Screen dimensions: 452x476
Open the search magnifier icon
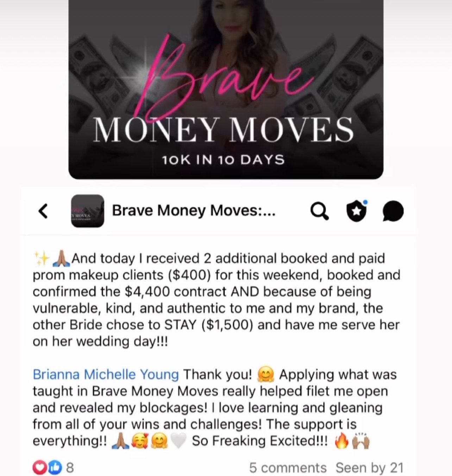click(x=320, y=211)
